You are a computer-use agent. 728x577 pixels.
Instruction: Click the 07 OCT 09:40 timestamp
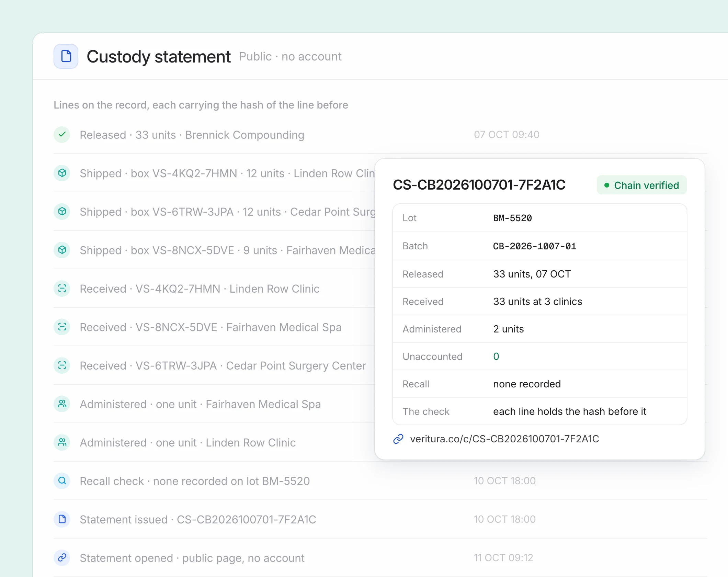pos(507,135)
